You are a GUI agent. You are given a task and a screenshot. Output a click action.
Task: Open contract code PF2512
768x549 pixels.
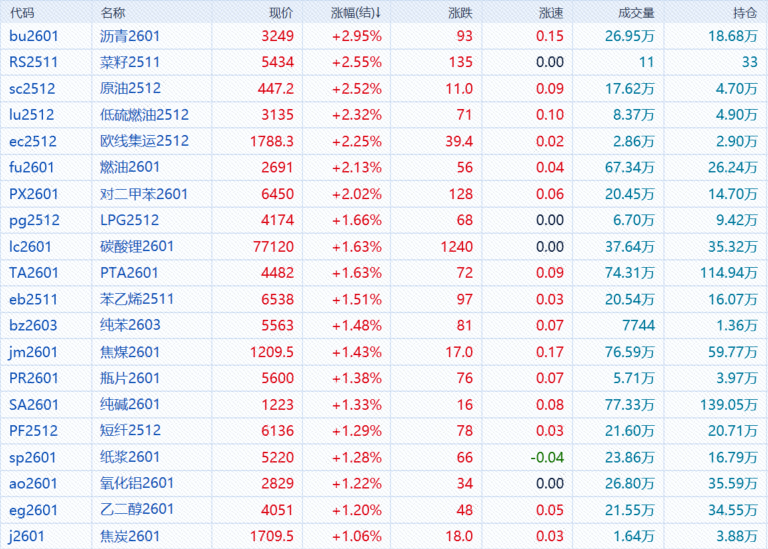[x=33, y=431]
